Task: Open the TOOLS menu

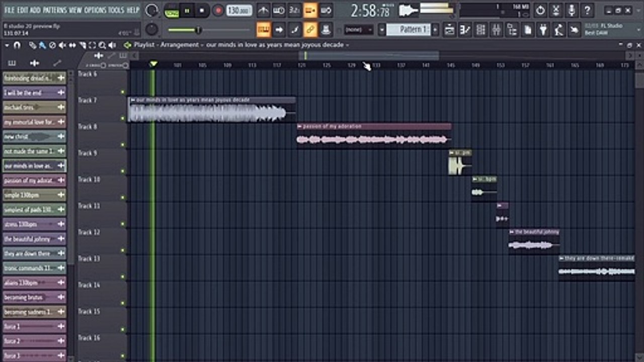Action: click(x=116, y=10)
